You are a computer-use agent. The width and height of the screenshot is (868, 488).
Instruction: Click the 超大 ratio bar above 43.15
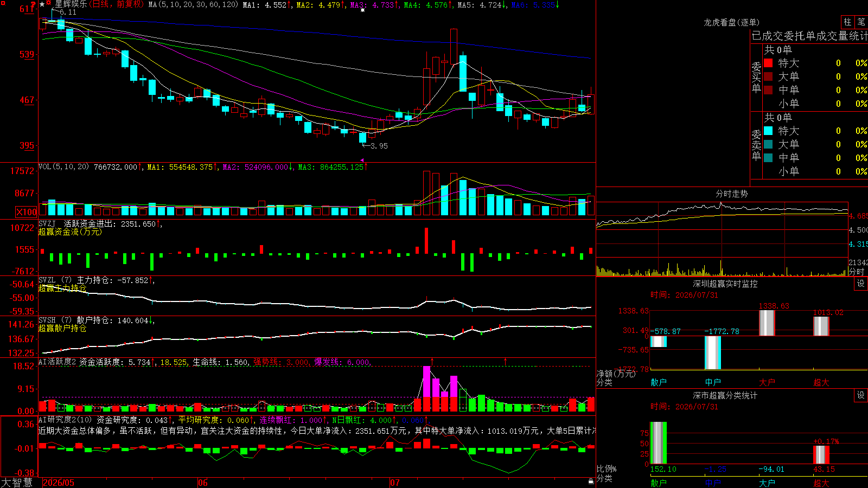[x=821, y=454]
